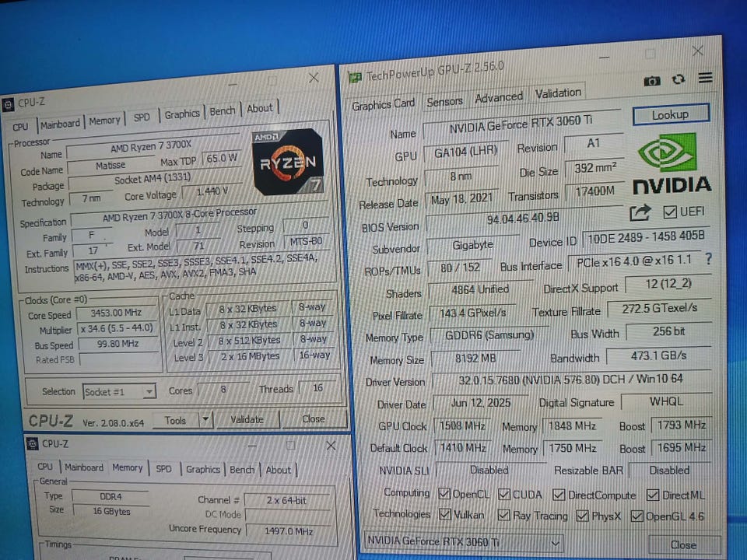The width and height of the screenshot is (747, 560).
Task: Toggle the UEFI checkbox
Action: pyautogui.click(x=670, y=212)
